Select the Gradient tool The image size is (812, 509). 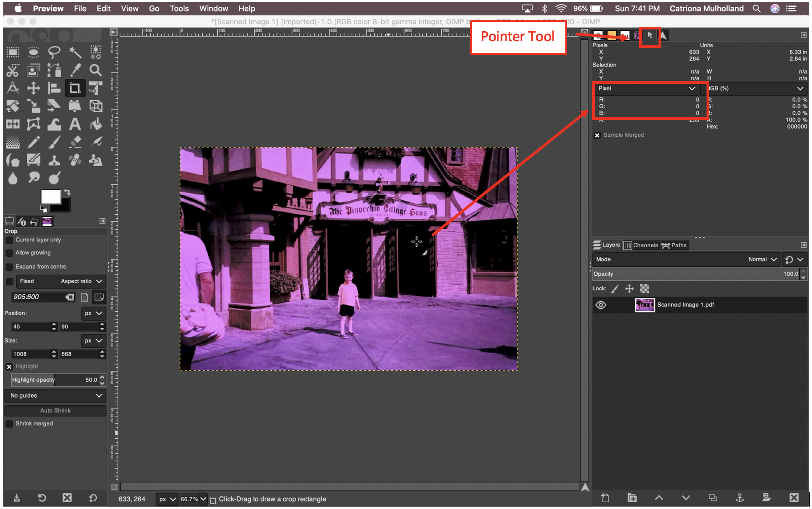(13, 142)
